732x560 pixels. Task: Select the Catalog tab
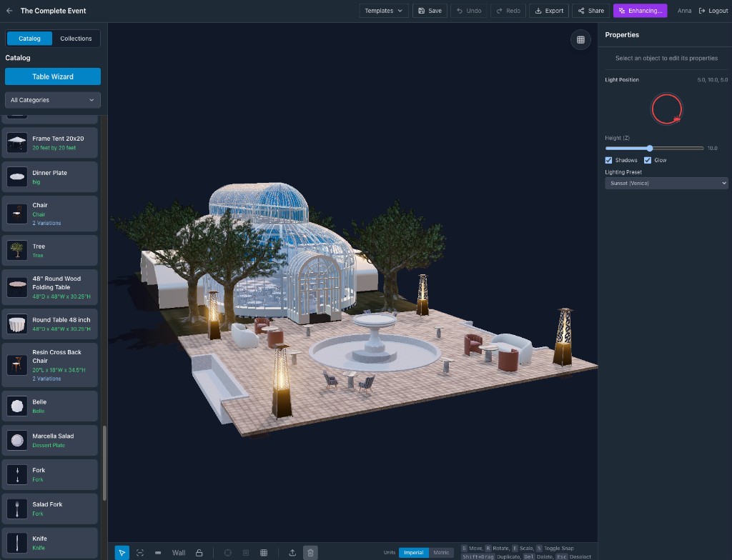click(29, 39)
